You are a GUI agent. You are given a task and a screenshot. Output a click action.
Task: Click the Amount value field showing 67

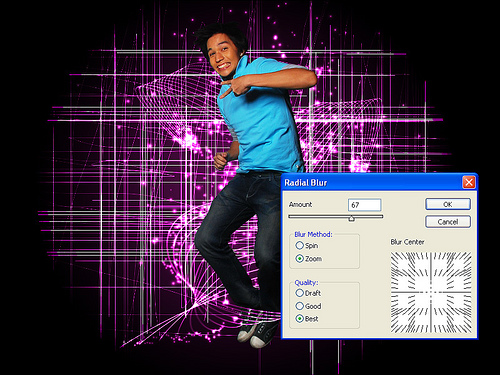365,205
